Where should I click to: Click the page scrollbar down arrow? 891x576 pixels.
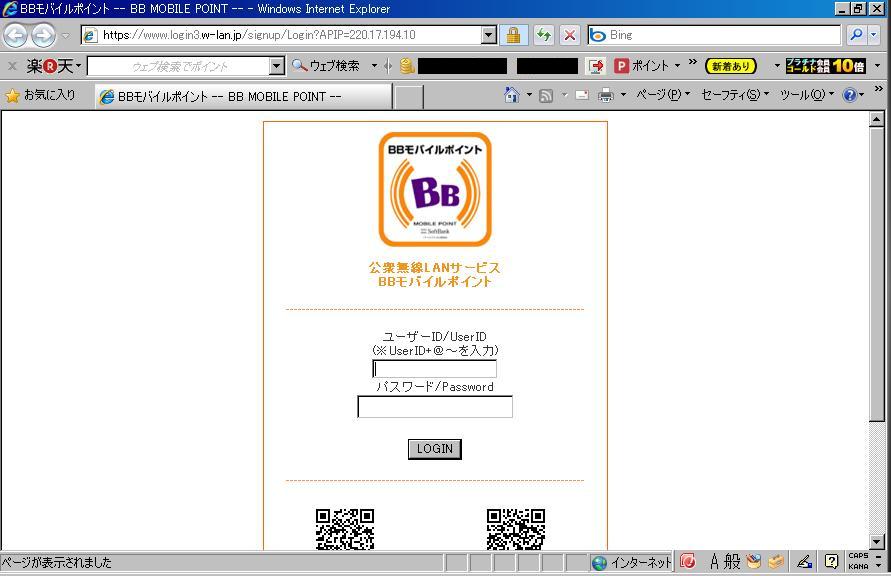877,542
